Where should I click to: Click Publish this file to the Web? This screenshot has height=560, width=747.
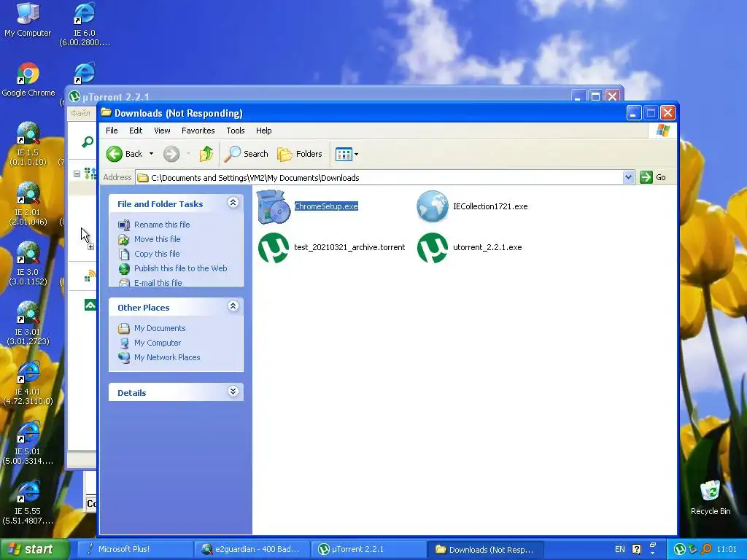tap(181, 268)
